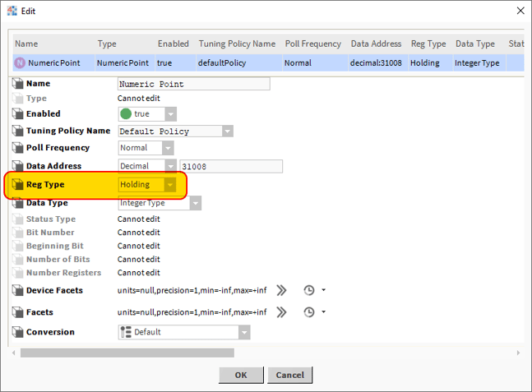Click the Name text field
The width and height of the screenshot is (532, 392).
pyautogui.click(x=194, y=84)
